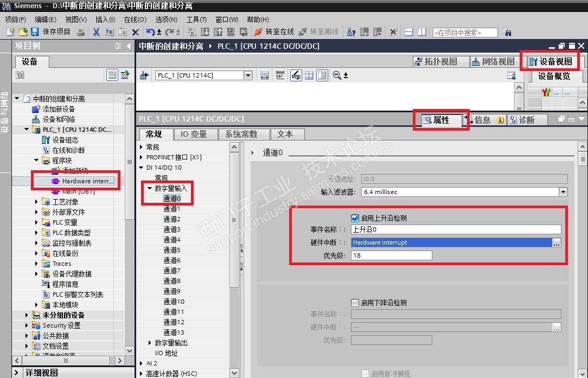Click the print icon
The height and width of the screenshot is (378, 588).
point(80,32)
